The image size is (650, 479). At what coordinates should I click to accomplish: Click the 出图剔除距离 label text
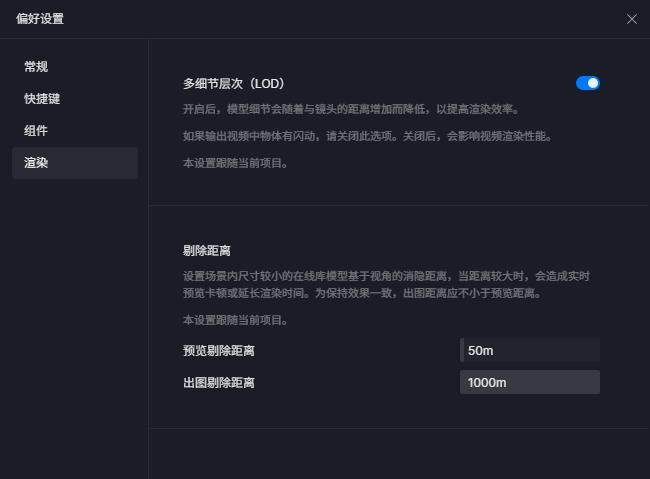tap(218, 383)
